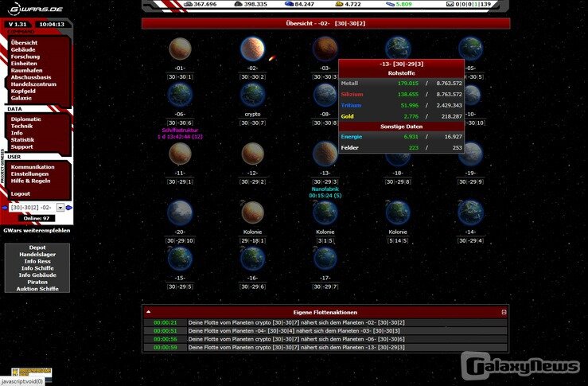Open Einheiten menu item
Viewport: 588px width, 386px height.
24,64
